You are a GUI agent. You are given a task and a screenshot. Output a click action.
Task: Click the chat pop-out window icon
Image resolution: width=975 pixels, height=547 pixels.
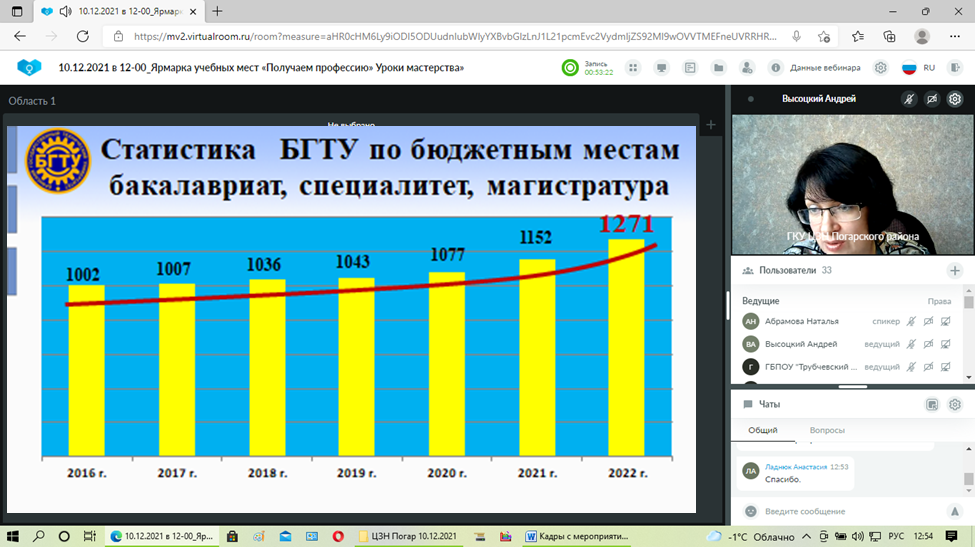(931, 405)
